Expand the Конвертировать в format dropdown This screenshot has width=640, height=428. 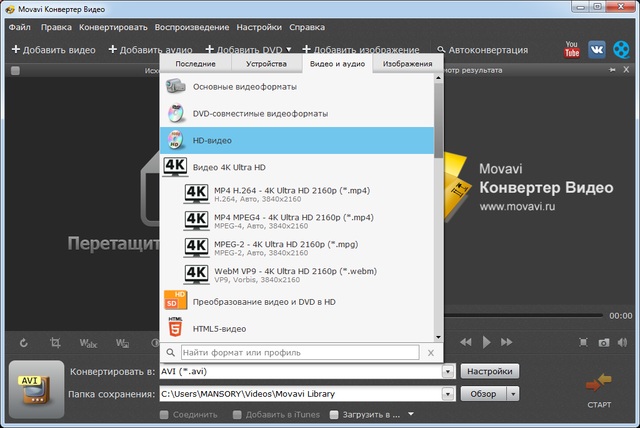pos(449,372)
